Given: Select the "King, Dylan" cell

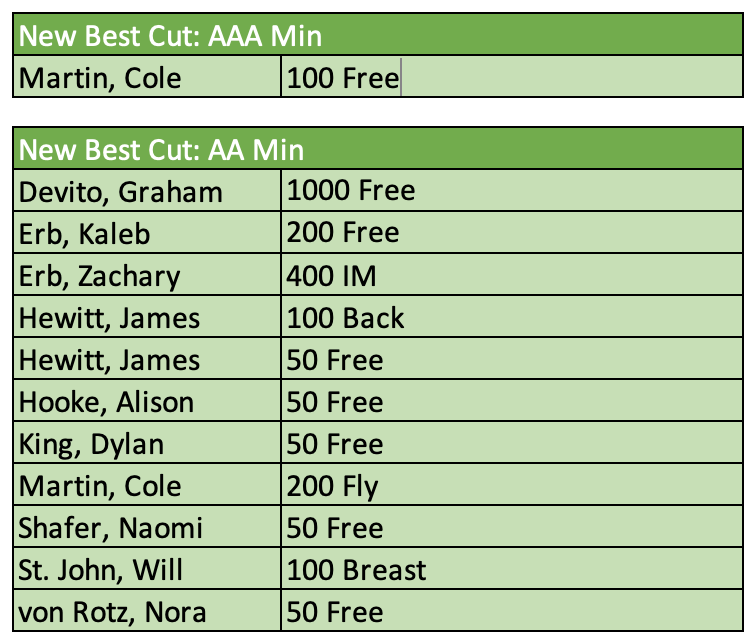Looking at the screenshot, I should [x=92, y=444].
